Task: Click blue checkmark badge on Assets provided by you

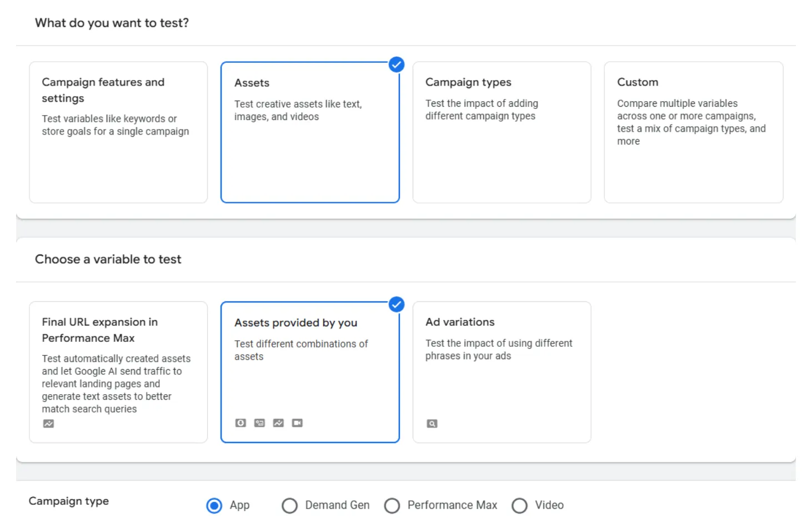Action: (397, 305)
